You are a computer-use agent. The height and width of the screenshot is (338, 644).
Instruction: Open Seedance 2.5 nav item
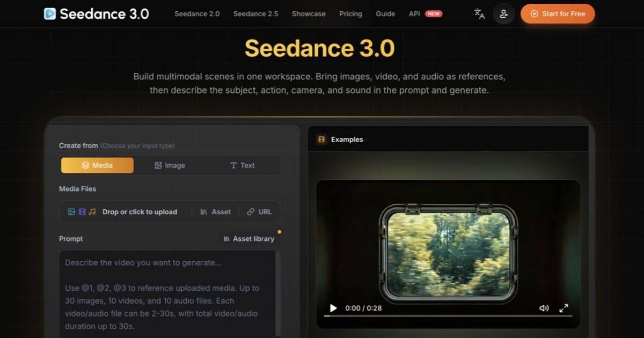[256, 14]
